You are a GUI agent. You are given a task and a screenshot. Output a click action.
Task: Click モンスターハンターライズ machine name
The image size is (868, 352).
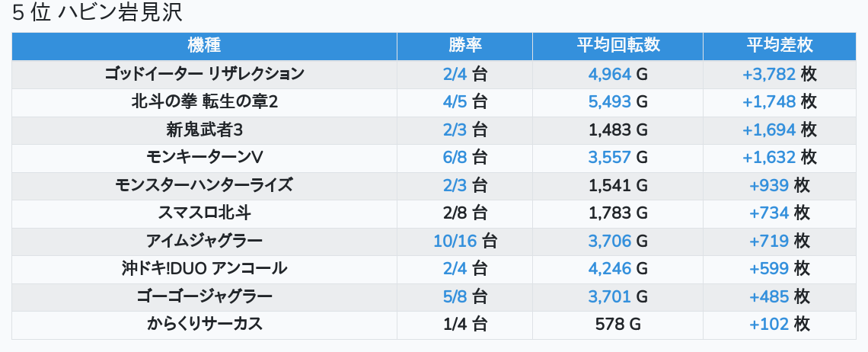pyautogui.click(x=204, y=185)
